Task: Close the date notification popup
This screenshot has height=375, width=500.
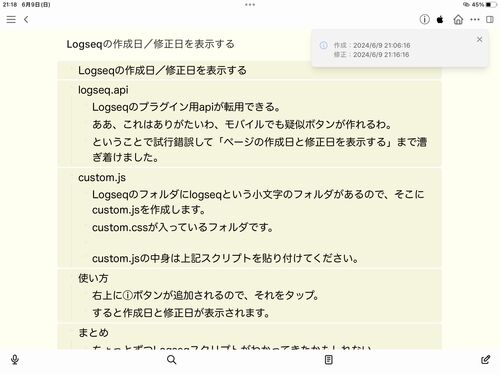Action: click(479, 39)
